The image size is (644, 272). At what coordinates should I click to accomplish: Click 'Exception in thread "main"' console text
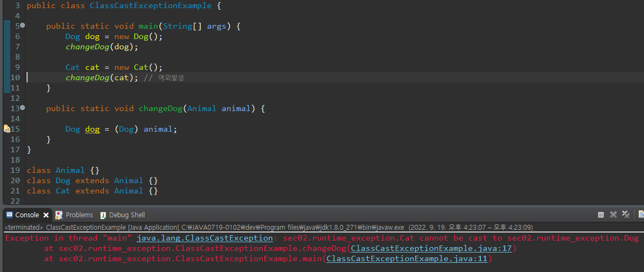(x=69, y=238)
